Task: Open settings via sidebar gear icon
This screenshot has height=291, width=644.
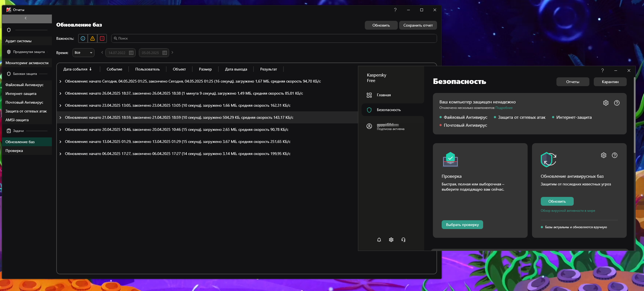Action: coord(391,240)
